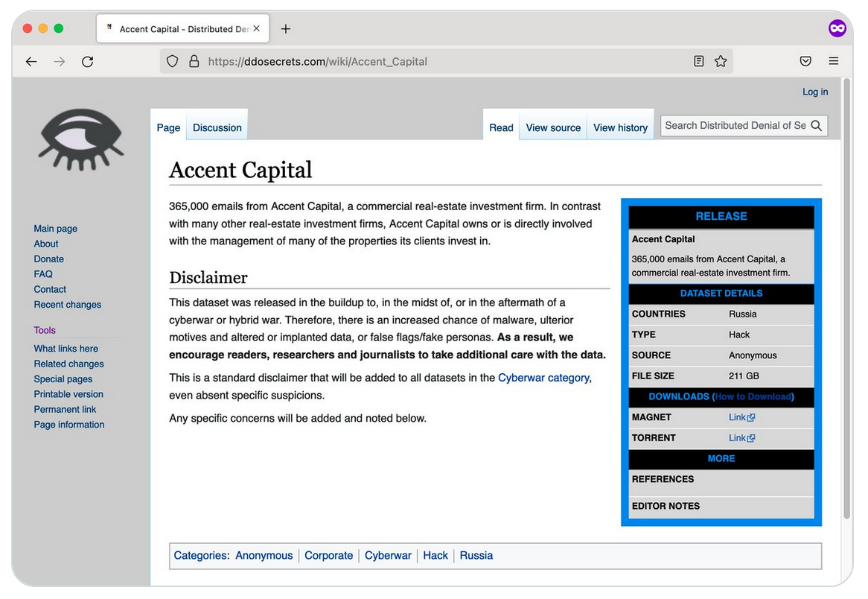
Task: Bookmark this page with star icon
Action: point(720,61)
